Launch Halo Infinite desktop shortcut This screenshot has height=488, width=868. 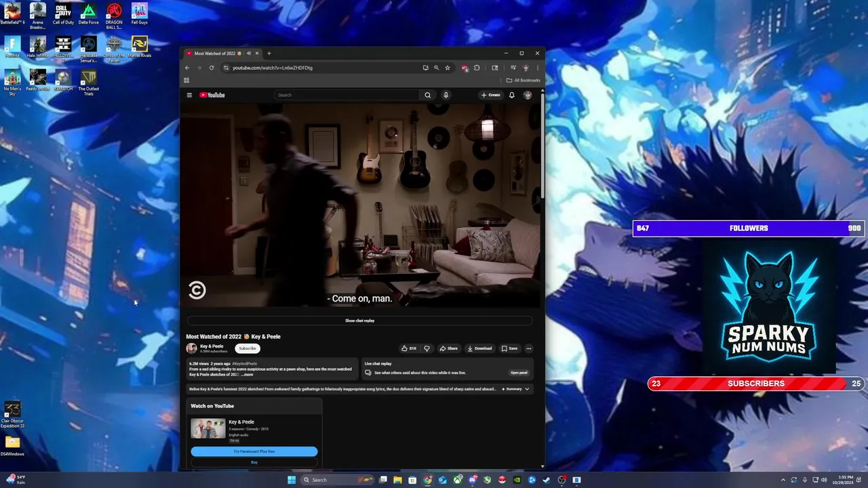click(38, 47)
